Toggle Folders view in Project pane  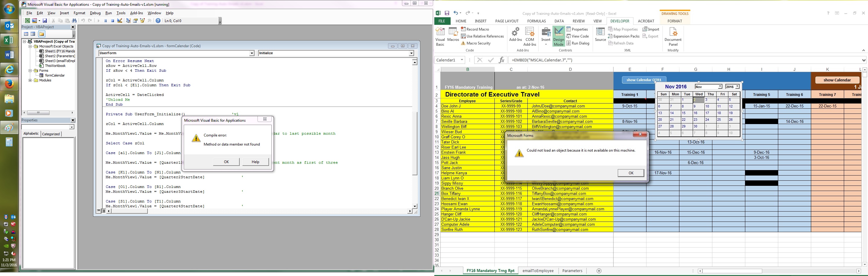pos(41,34)
